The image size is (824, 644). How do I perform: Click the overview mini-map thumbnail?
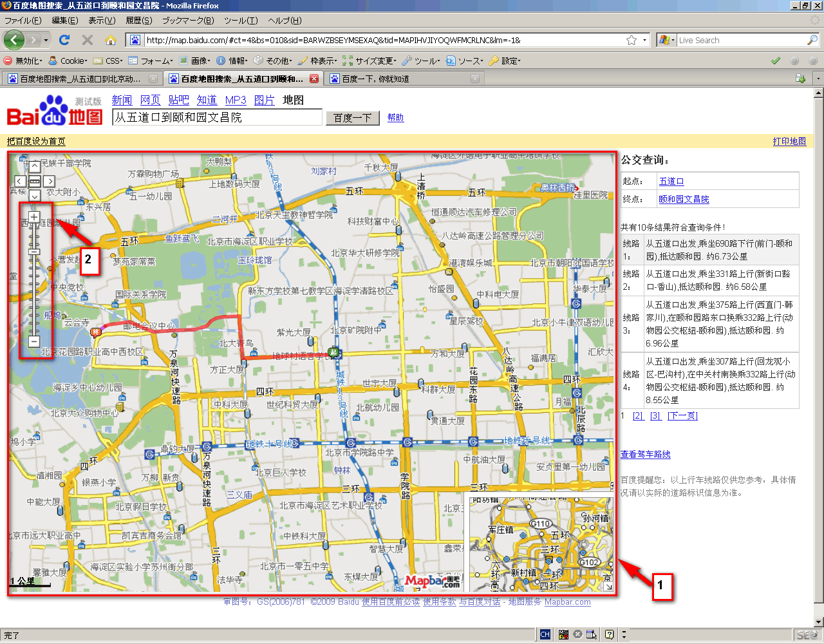click(x=541, y=544)
